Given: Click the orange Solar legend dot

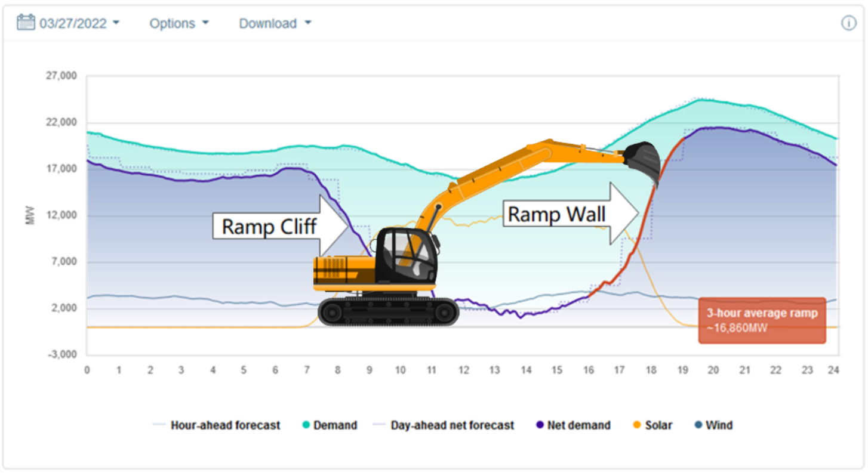Looking at the screenshot, I should click(636, 425).
